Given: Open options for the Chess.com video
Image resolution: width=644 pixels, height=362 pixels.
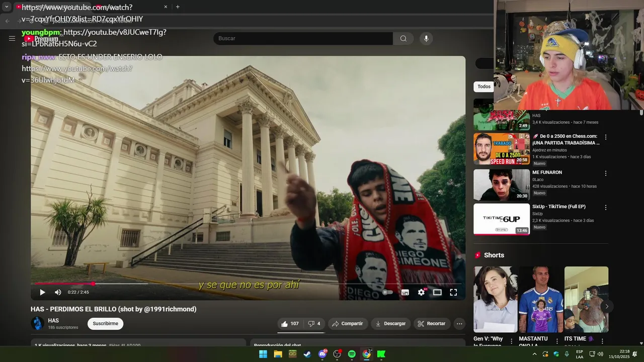Looking at the screenshot, I should tap(606, 137).
